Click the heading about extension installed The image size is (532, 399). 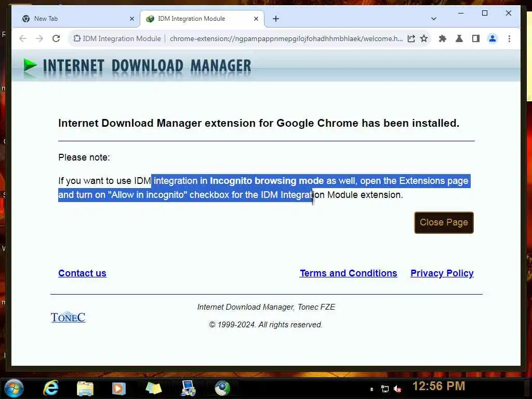pyautogui.click(x=259, y=123)
